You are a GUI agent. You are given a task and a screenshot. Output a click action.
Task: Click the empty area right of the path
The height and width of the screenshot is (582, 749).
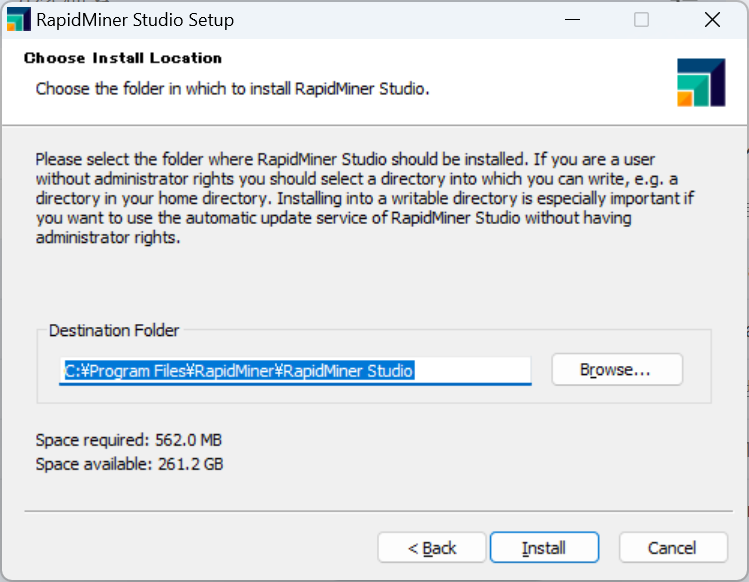472,370
